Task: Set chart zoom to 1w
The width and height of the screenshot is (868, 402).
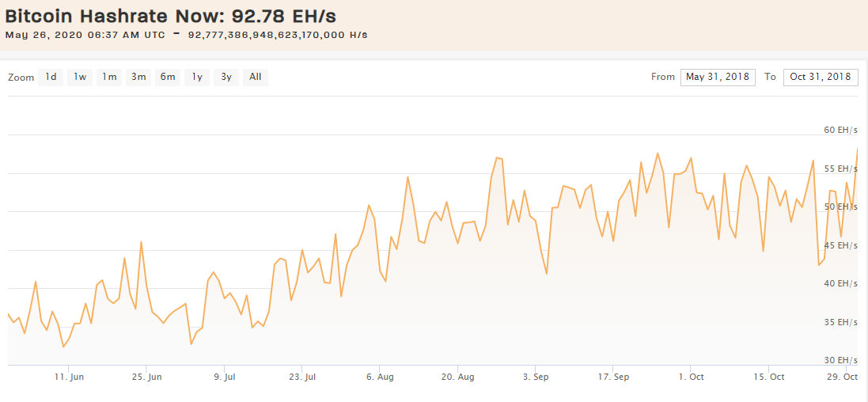Action: coord(80,77)
